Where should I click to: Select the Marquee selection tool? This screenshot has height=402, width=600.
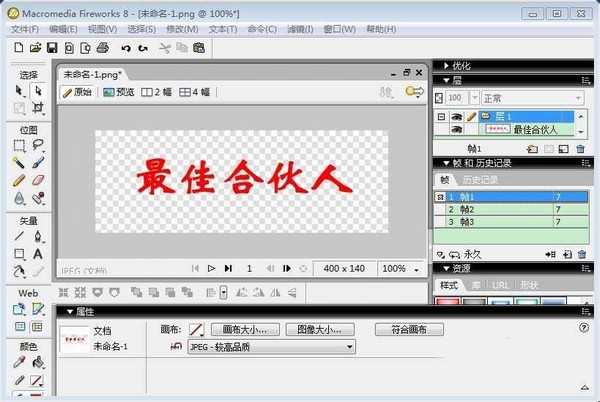pyautogui.click(x=18, y=145)
